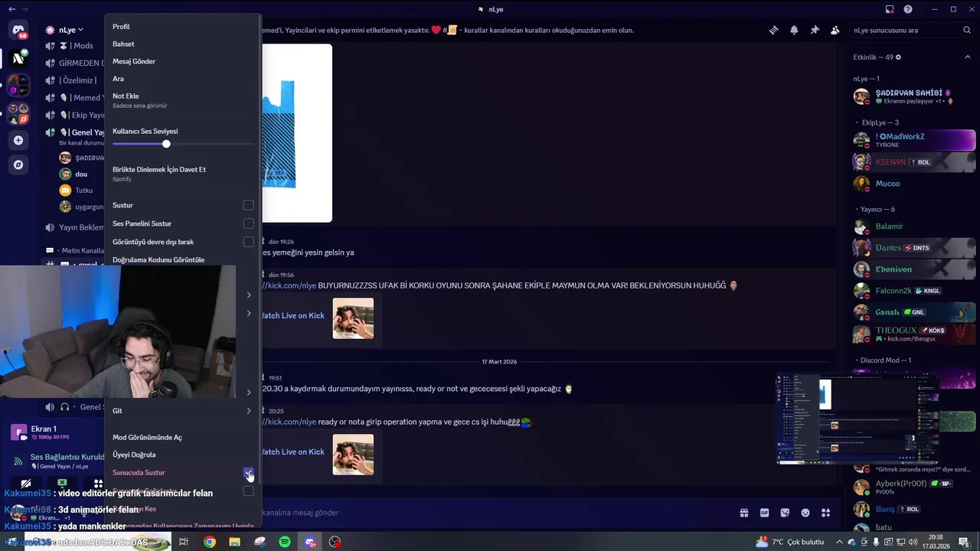The height and width of the screenshot is (551, 980).
Task: Expand the Git submenu arrow
Action: (x=249, y=411)
